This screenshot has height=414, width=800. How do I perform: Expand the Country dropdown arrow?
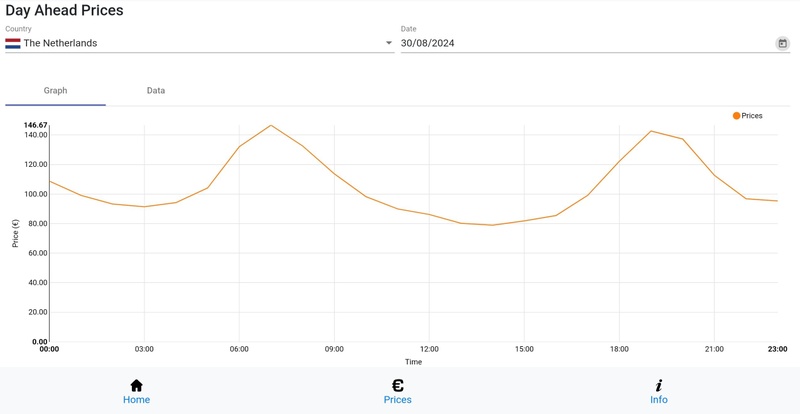[x=389, y=43]
